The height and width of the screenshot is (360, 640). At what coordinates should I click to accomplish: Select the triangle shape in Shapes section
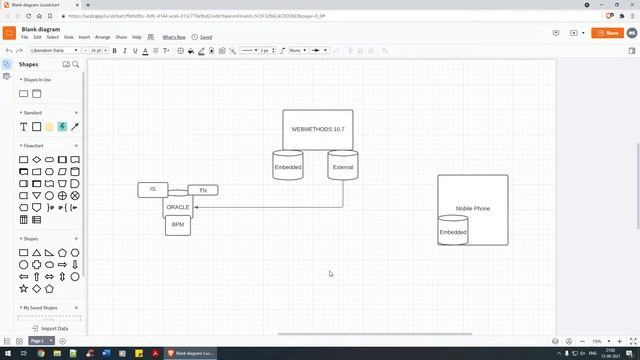coord(37,253)
